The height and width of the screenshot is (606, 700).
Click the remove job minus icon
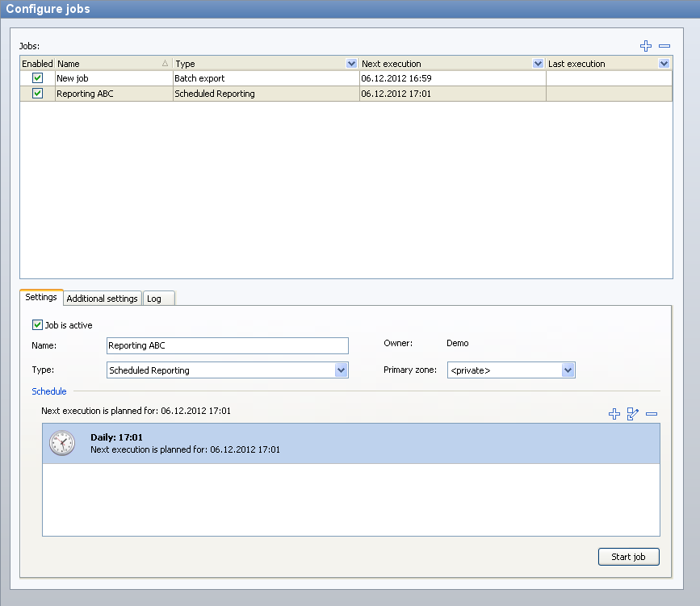664,47
